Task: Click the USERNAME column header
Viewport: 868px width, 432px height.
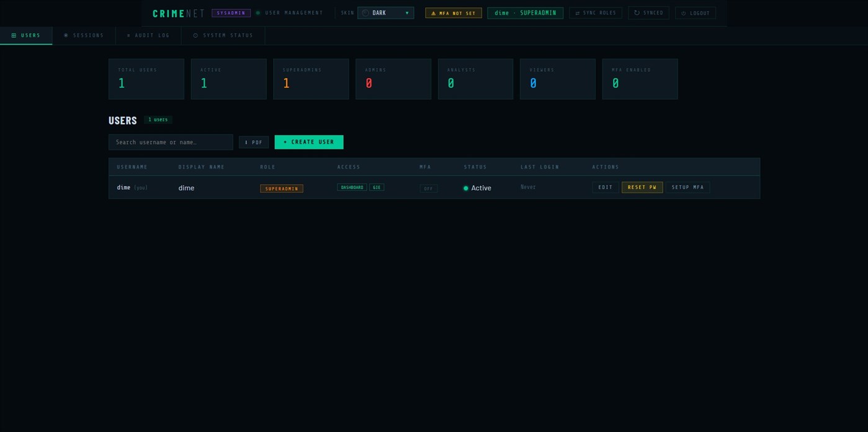Action: [132, 167]
